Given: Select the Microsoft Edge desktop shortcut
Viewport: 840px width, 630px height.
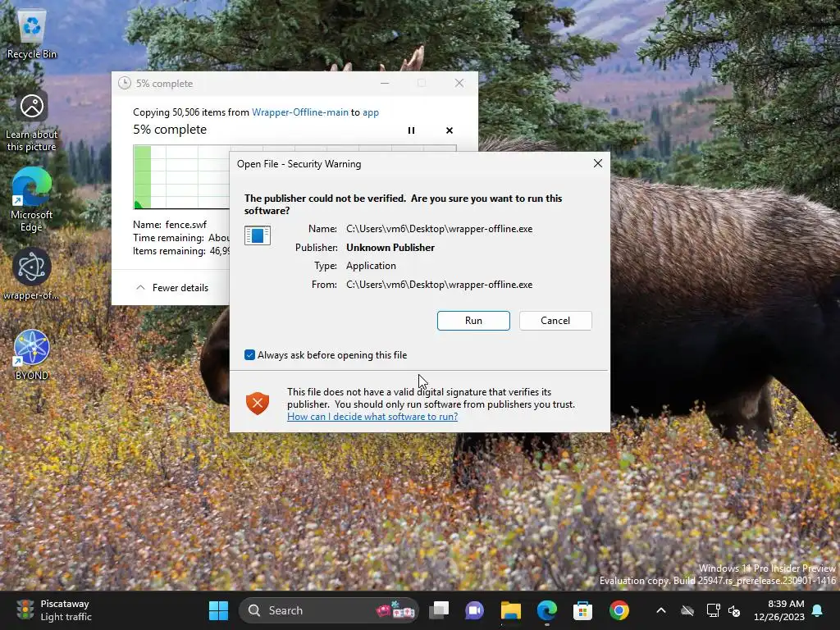Looking at the screenshot, I should click(x=32, y=200).
